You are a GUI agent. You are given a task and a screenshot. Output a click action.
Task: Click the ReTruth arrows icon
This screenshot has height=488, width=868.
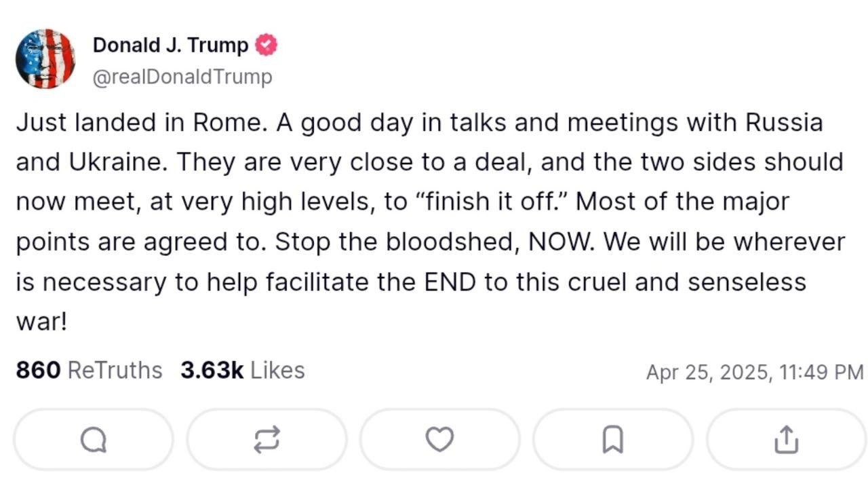pos(267,440)
